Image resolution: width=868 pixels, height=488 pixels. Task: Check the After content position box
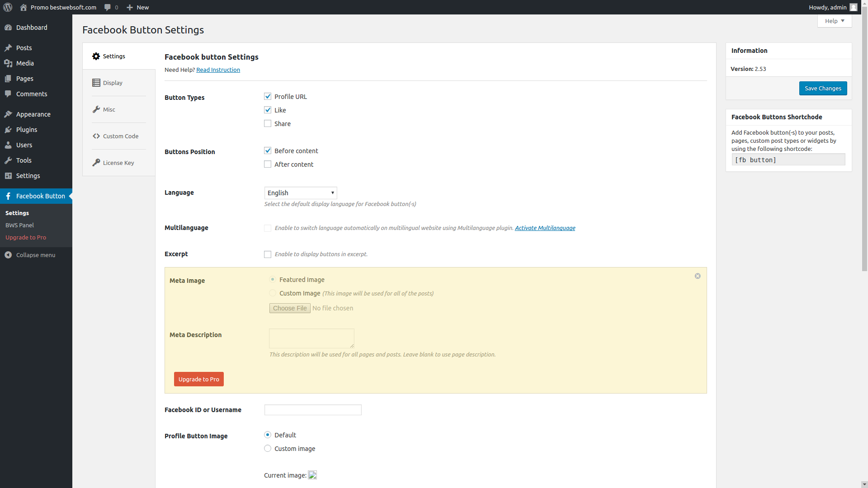pyautogui.click(x=268, y=164)
